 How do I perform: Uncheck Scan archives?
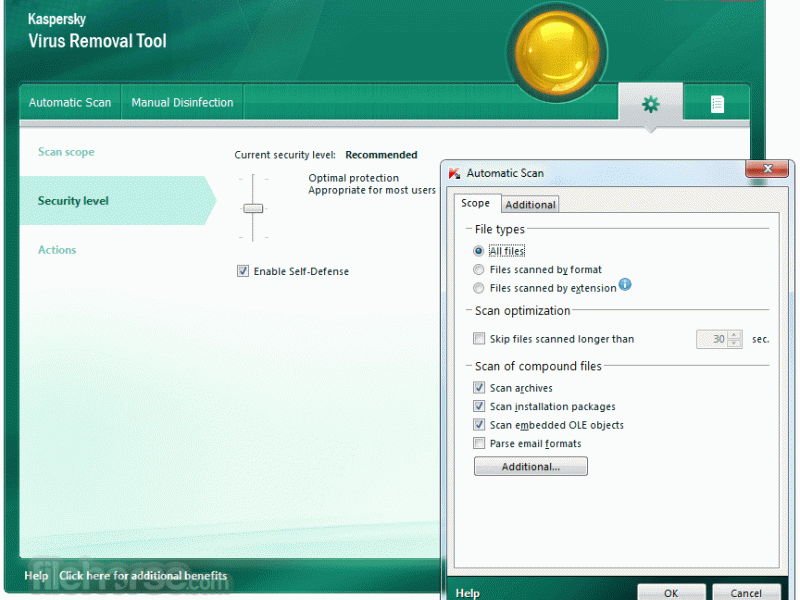pyautogui.click(x=479, y=388)
